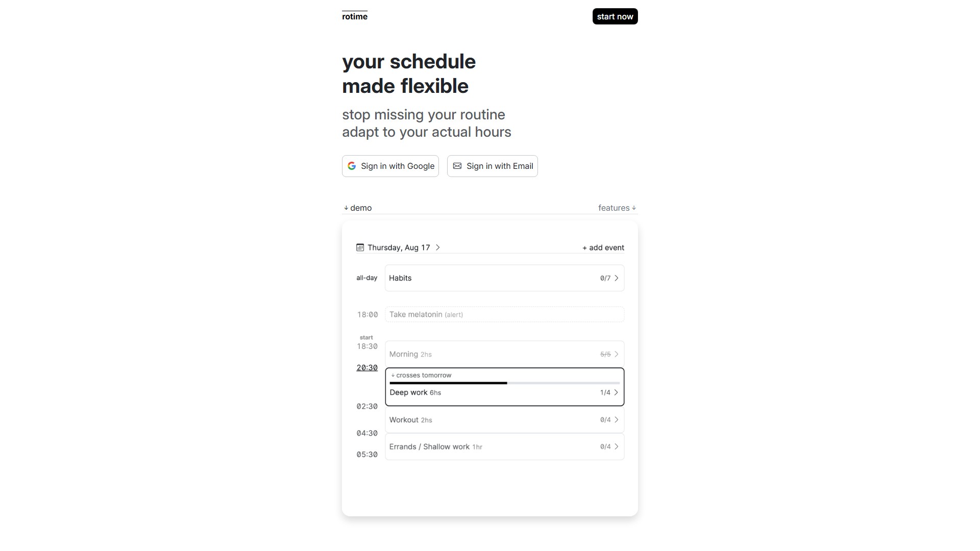Expand the Habits all-day block
The image size is (980, 551).
pos(617,278)
